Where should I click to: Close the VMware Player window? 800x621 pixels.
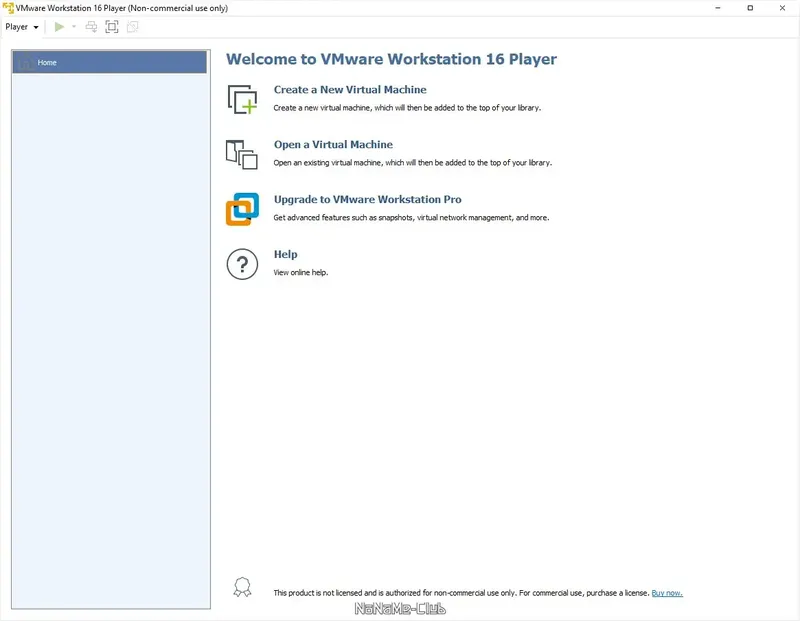coord(782,8)
